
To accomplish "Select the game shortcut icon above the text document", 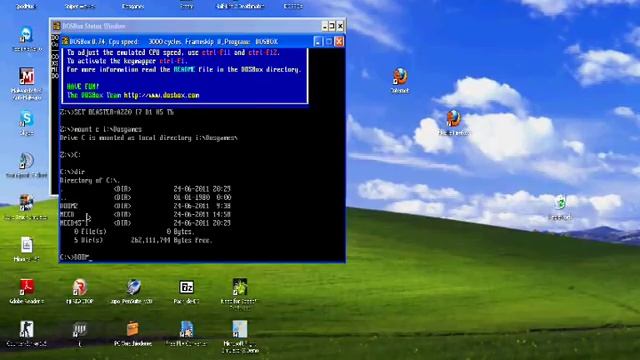I will [x=27, y=203].
